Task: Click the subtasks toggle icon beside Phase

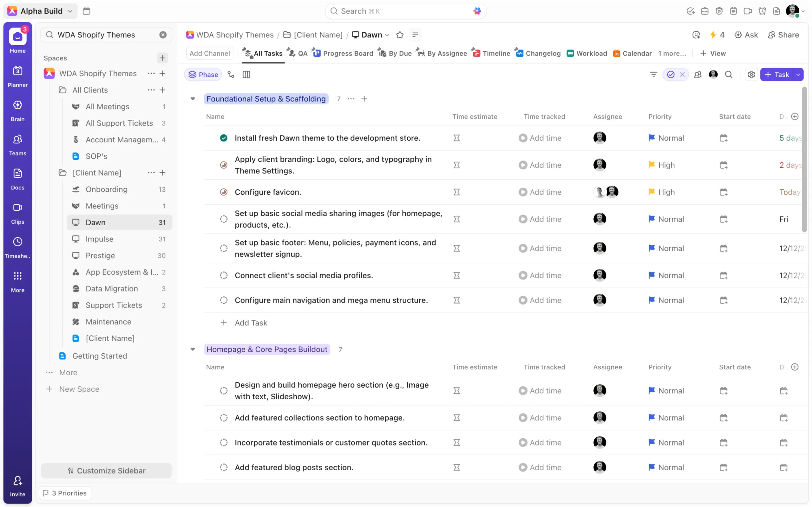Action: tap(231, 74)
